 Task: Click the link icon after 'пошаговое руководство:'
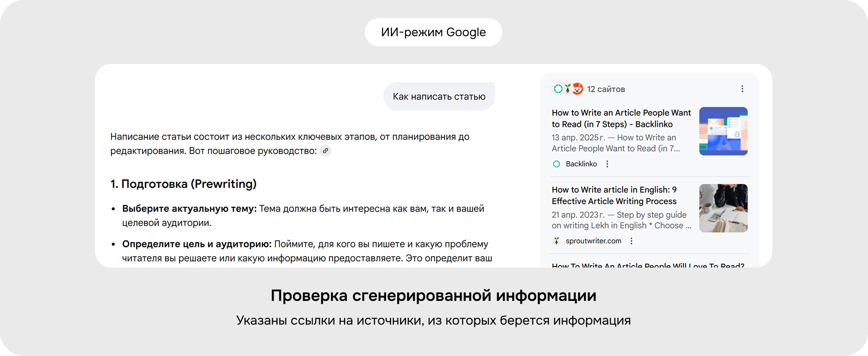326,151
